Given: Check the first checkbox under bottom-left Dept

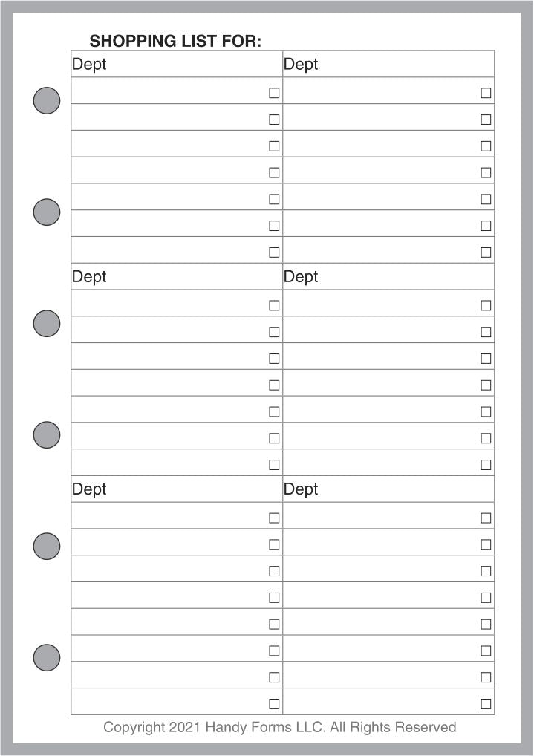Looking at the screenshot, I should click(274, 518).
